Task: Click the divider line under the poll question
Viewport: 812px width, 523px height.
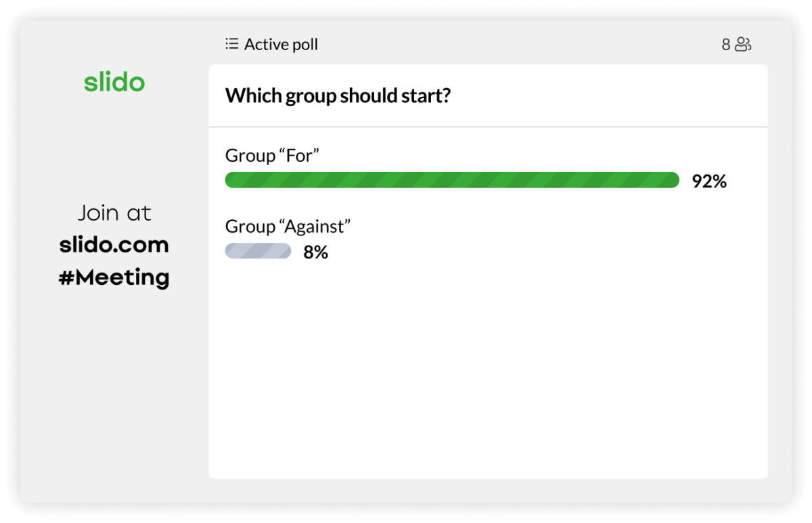Action: coord(487,127)
